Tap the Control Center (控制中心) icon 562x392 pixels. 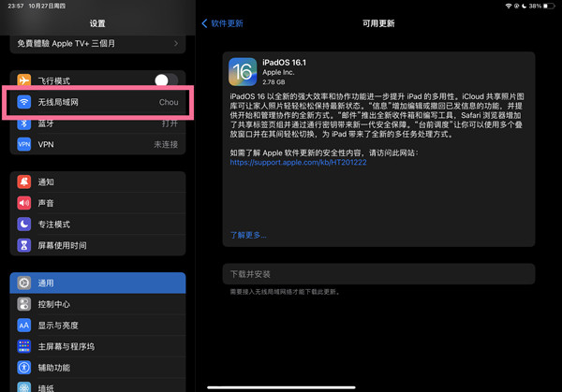[x=24, y=304]
